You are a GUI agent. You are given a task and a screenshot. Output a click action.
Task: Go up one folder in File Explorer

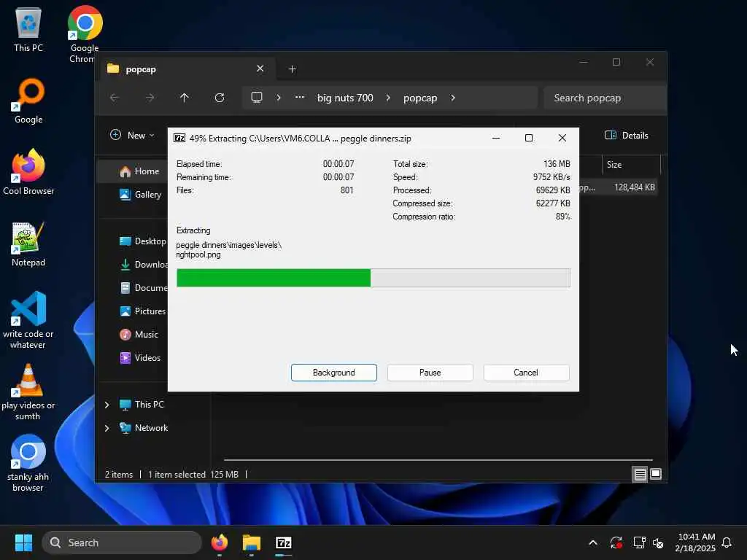[185, 98]
